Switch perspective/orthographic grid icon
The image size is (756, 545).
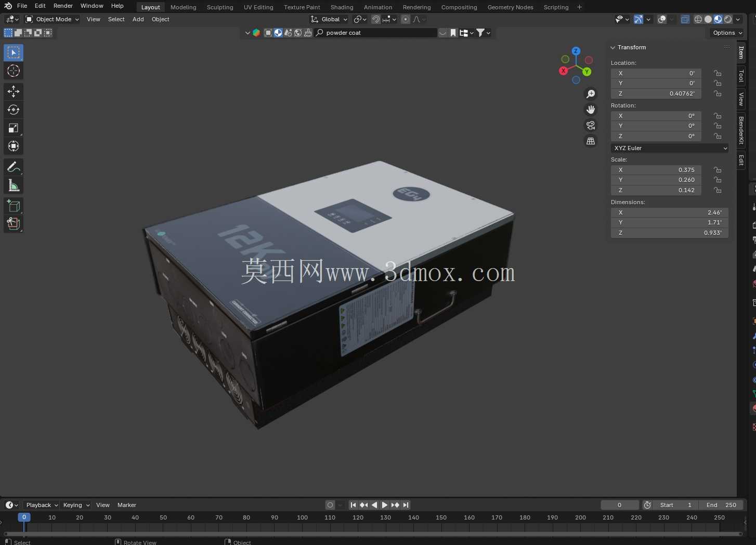(x=591, y=141)
